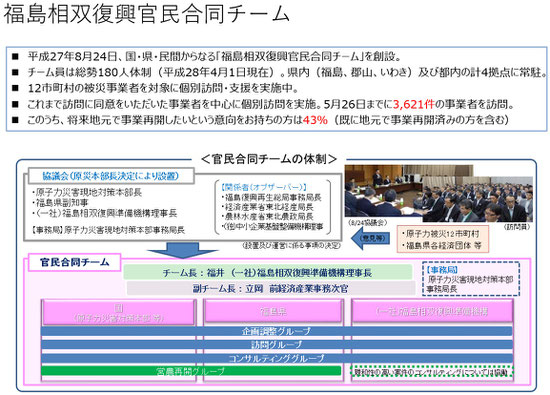Click the green チーム長 bar
Image resolution: width=550 pixels, height=395 pixels.
coord(268,273)
